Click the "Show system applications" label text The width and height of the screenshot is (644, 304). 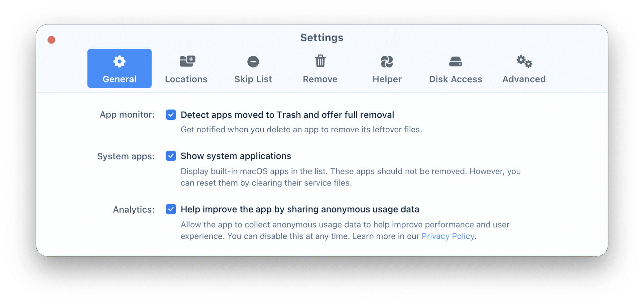236,156
